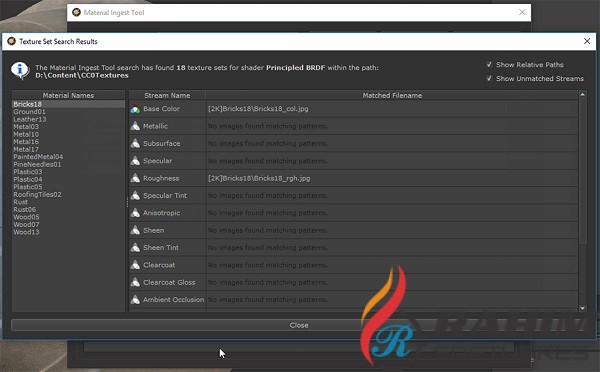
Task: Click the Specular Tint stream icon
Action: point(135,196)
